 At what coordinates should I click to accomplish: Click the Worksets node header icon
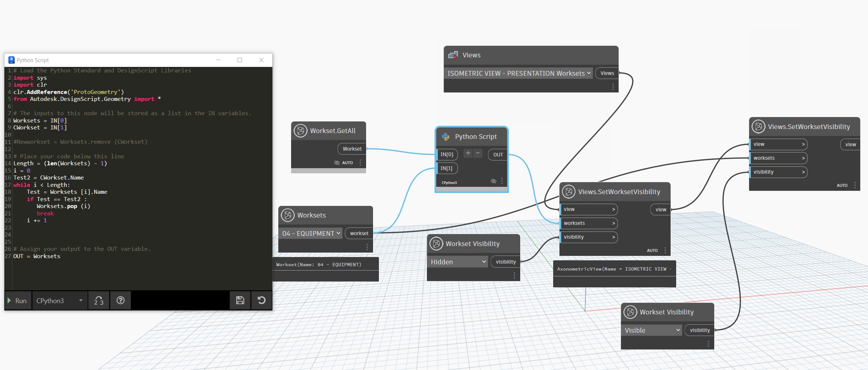click(288, 215)
